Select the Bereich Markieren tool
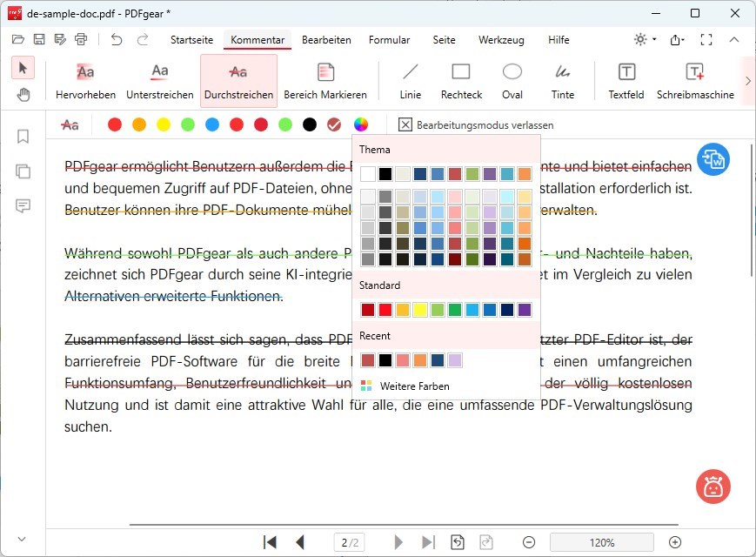Screen dimensions: 756x557 tap(325, 81)
